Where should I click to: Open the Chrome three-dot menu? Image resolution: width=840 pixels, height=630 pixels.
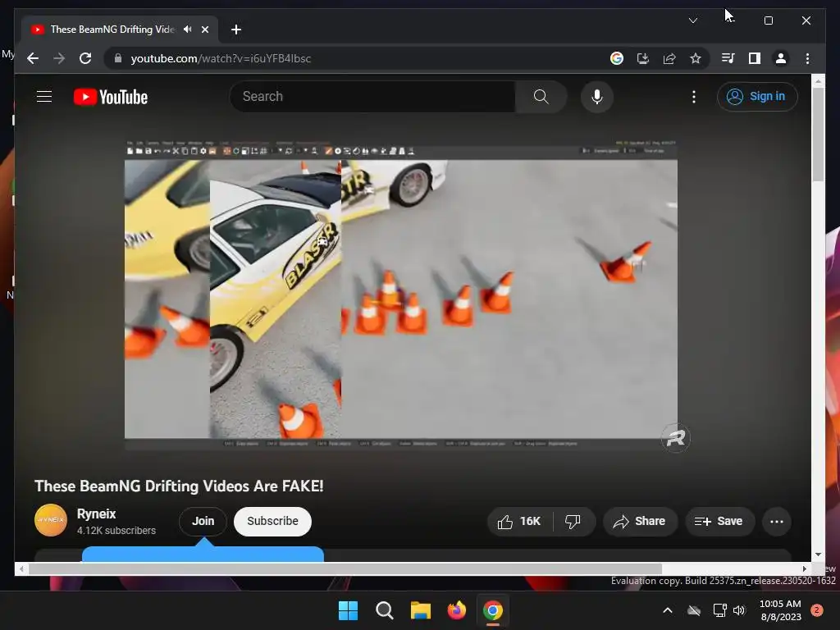click(x=807, y=58)
